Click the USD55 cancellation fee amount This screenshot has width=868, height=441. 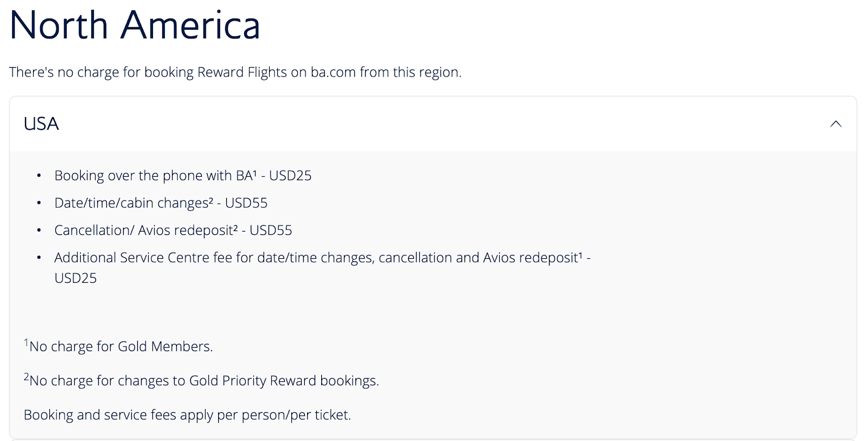coord(271,230)
